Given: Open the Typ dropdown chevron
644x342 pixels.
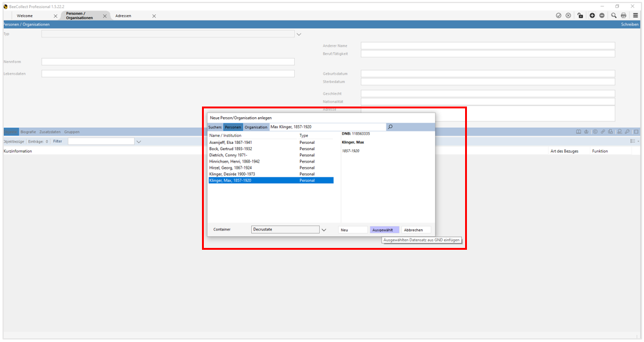Looking at the screenshot, I should pos(299,34).
